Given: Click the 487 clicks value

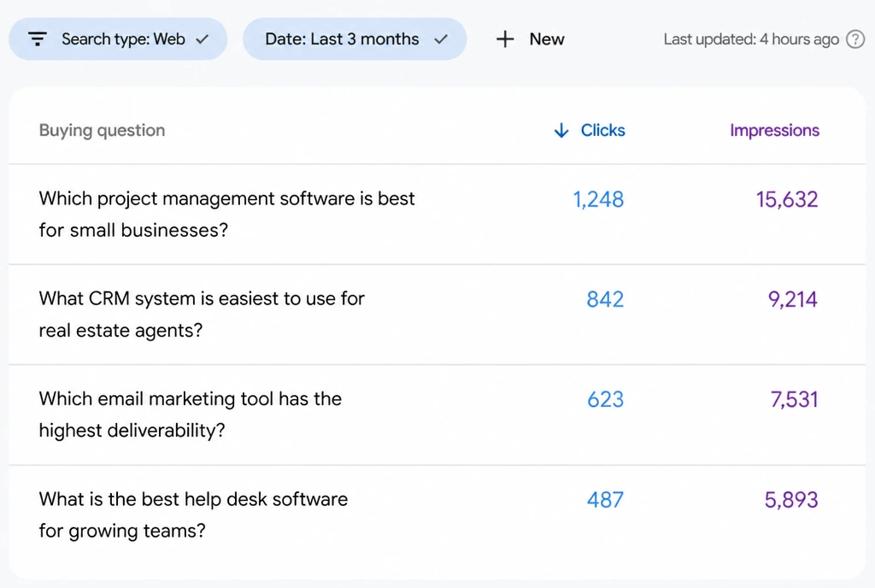Looking at the screenshot, I should pyautogui.click(x=605, y=500).
